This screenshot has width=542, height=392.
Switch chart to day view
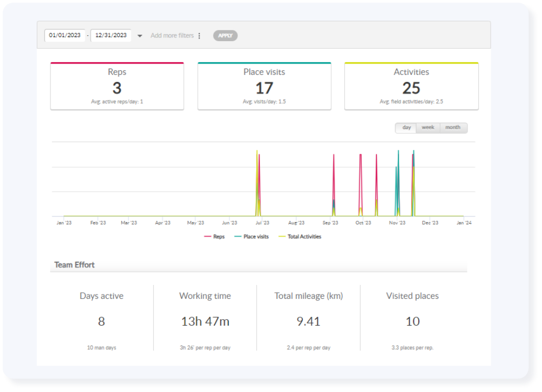pos(406,128)
